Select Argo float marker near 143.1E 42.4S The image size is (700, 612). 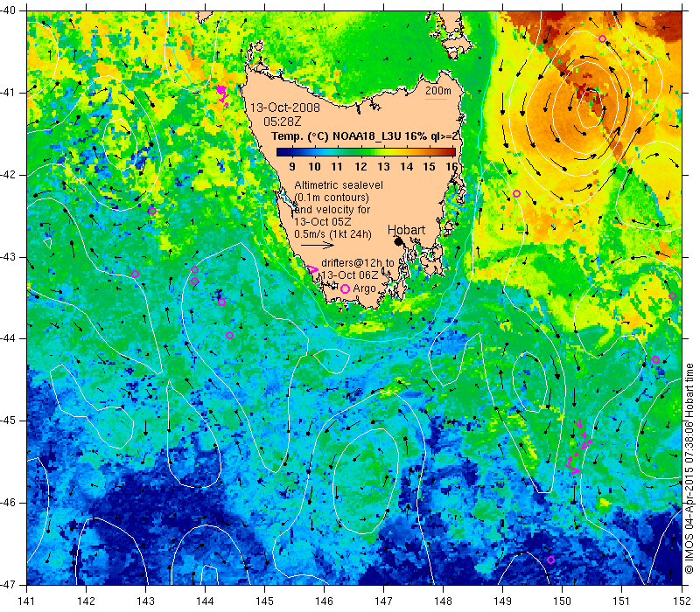tap(152, 211)
